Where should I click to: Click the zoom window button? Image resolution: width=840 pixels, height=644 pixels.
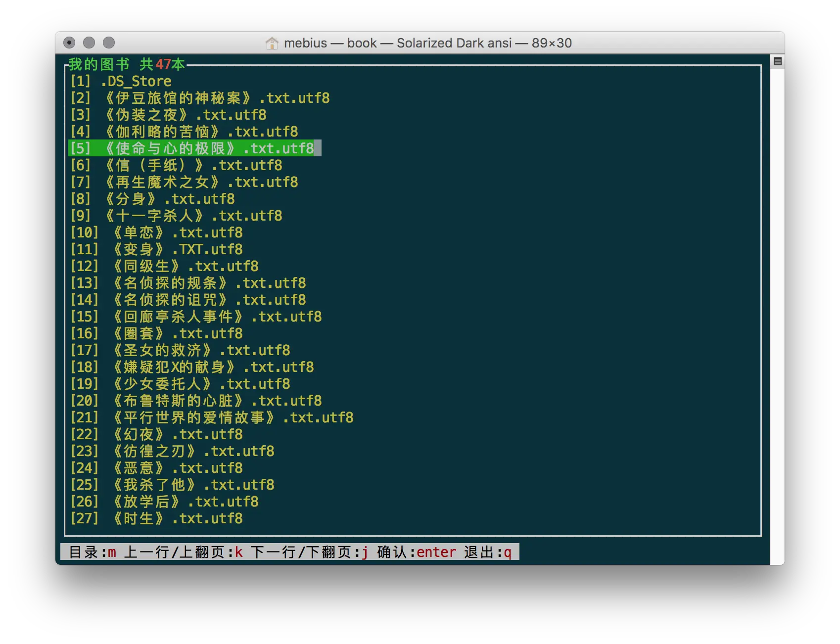[x=109, y=43]
